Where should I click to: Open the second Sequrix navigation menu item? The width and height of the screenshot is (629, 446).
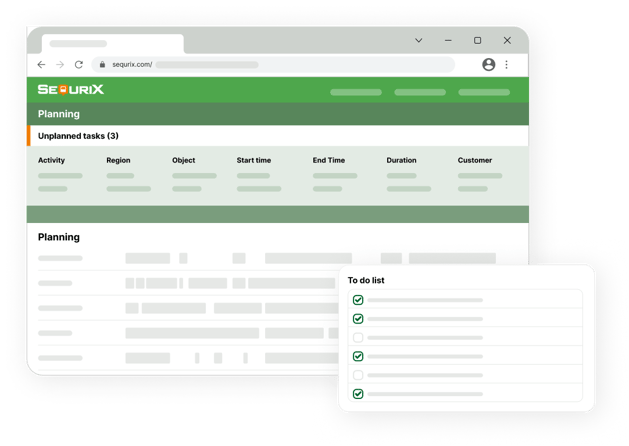pyautogui.click(x=420, y=92)
